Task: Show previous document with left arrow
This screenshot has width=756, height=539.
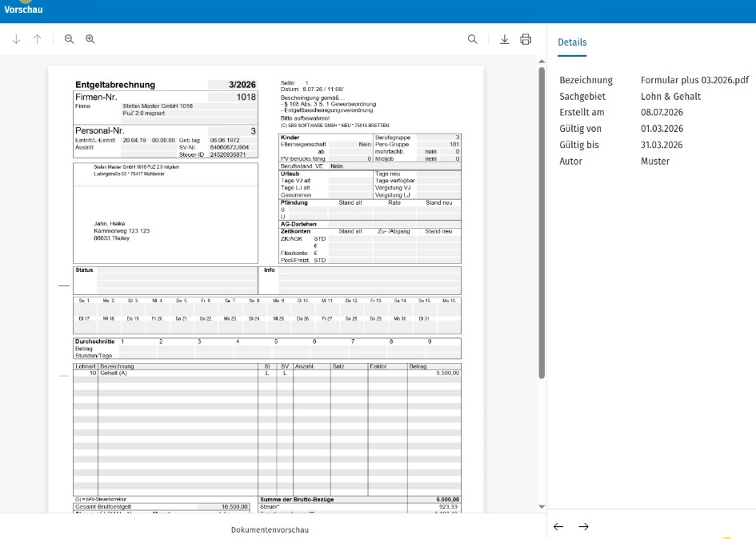Action: click(x=558, y=526)
